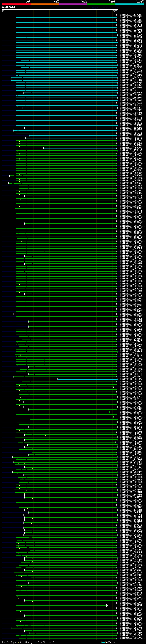
Task: Click the green ~80% identity legend bar
Action: 101,4
